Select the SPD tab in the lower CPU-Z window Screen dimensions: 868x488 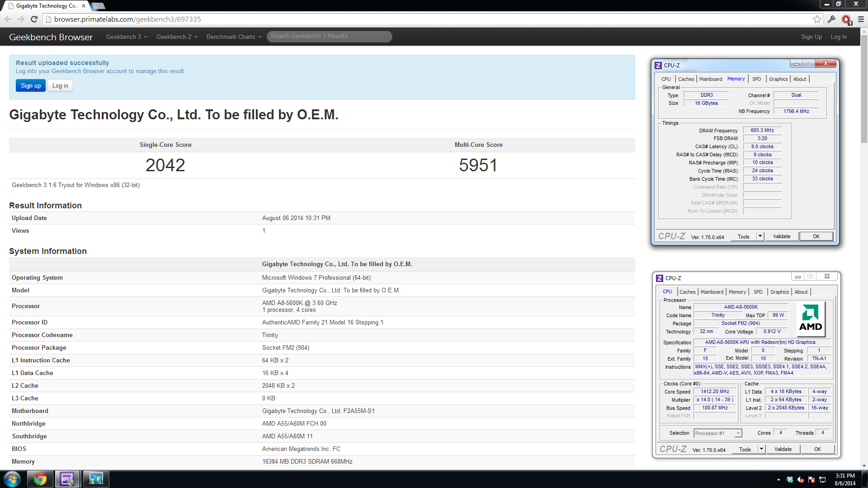click(758, 292)
